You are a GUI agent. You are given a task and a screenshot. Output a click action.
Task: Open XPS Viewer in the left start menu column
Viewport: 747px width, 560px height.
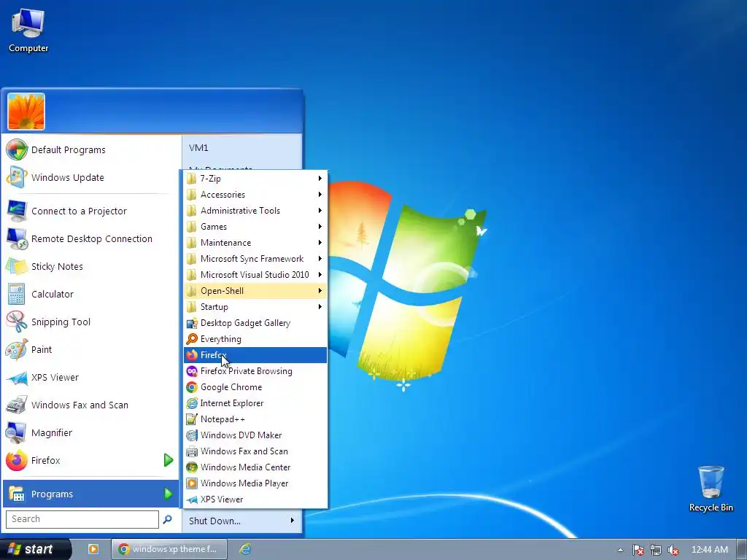click(90, 377)
